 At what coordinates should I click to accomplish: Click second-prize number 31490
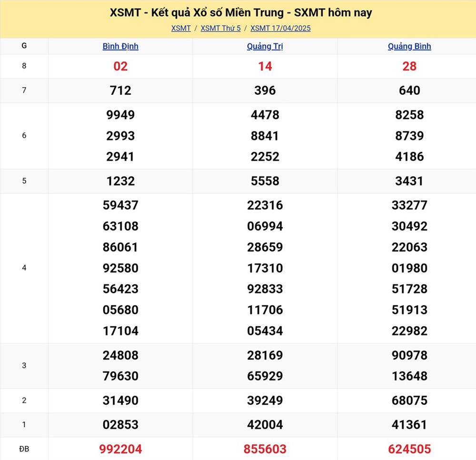click(120, 400)
